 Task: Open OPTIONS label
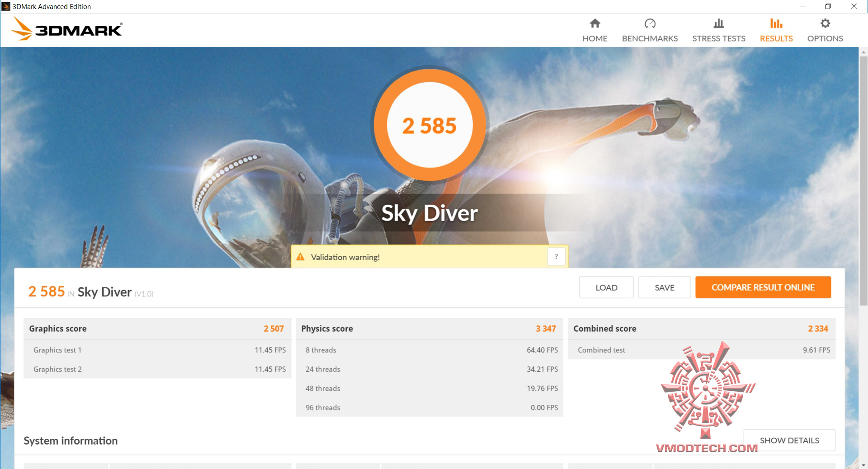[825, 38]
